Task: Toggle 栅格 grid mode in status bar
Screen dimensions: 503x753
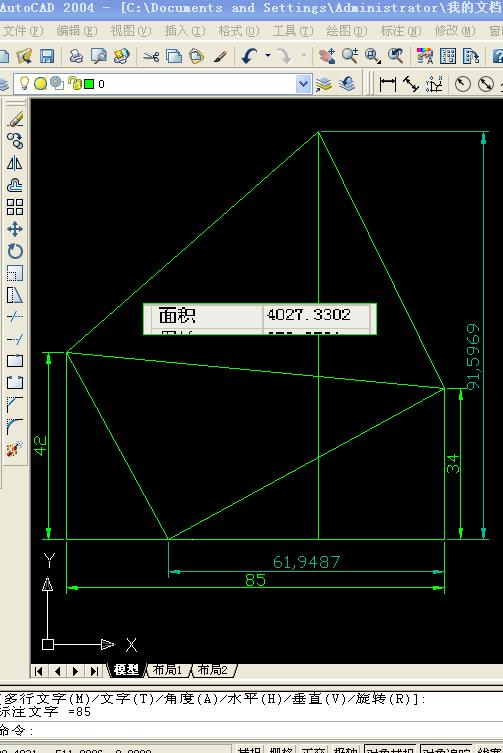Action: tap(281, 749)
